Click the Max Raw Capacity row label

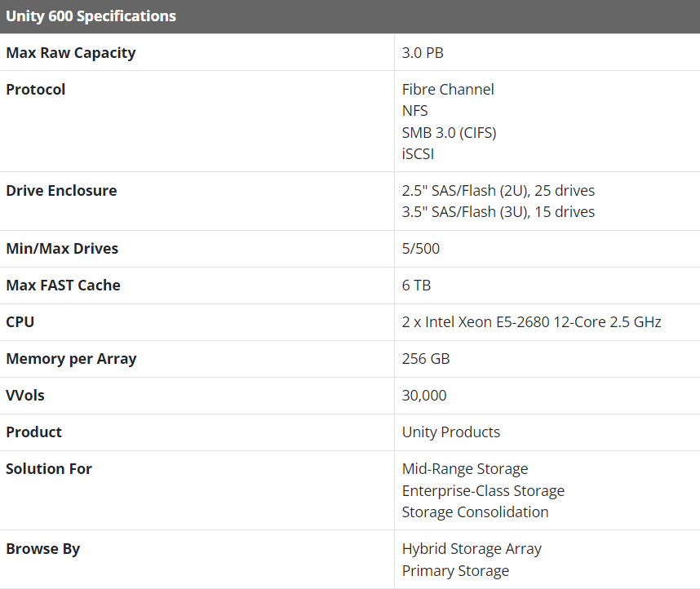point(71,53)
